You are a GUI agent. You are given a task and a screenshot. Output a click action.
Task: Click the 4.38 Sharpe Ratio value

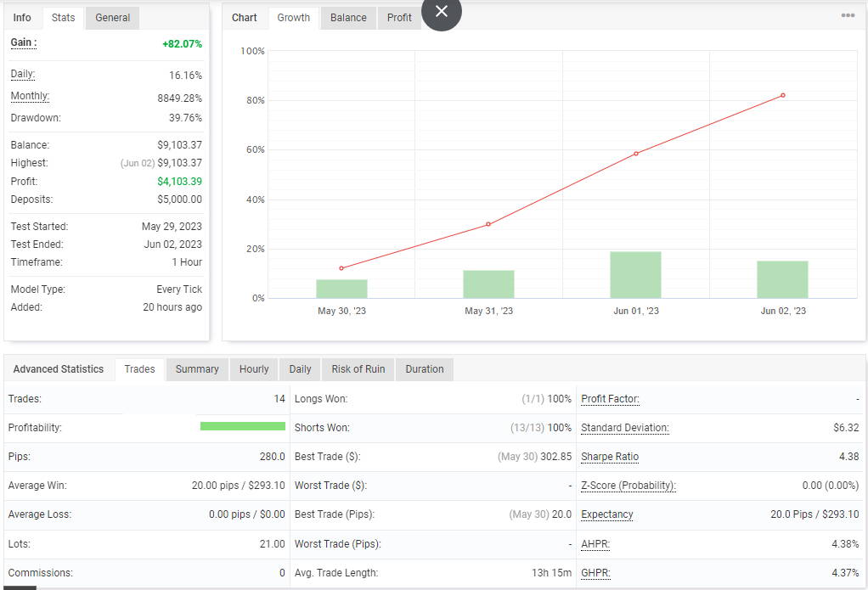point(849,457)
